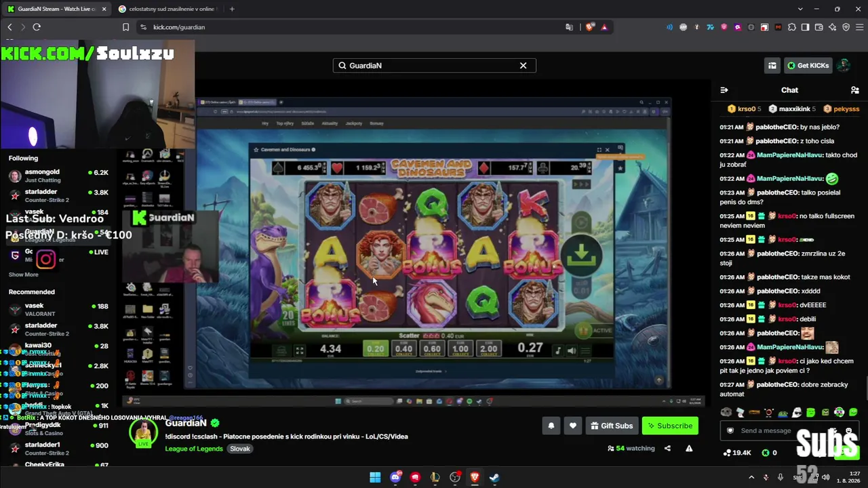The width and height of the screenshot is (868, 488).
Task: Open top gifter krso0 in chat leaderboard
Action: click(x=743, y=108)
